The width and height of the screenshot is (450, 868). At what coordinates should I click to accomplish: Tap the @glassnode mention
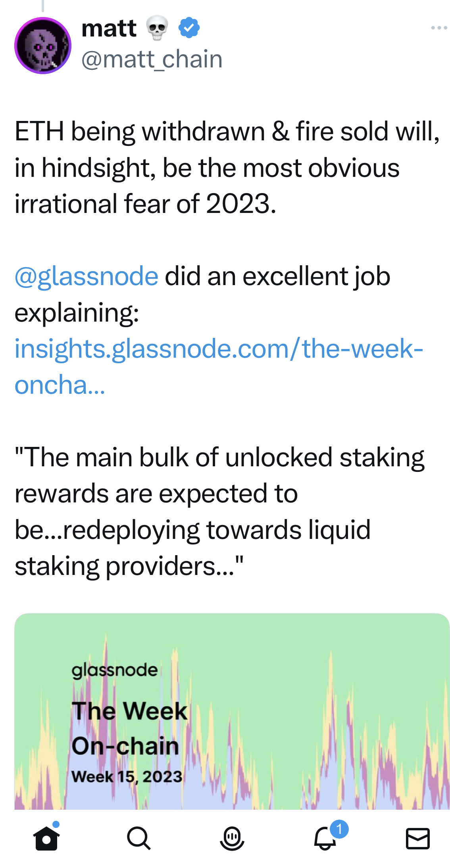tap(87, 276)
